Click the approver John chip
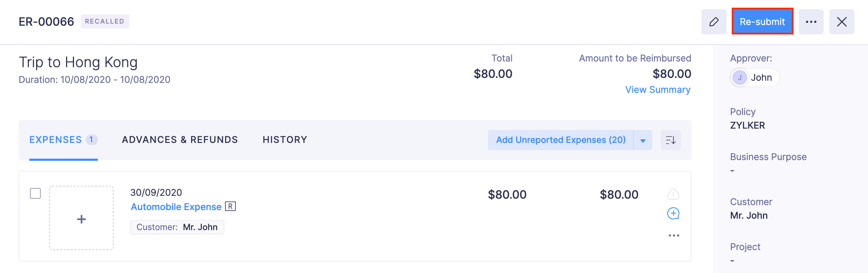 pos(754,78)
